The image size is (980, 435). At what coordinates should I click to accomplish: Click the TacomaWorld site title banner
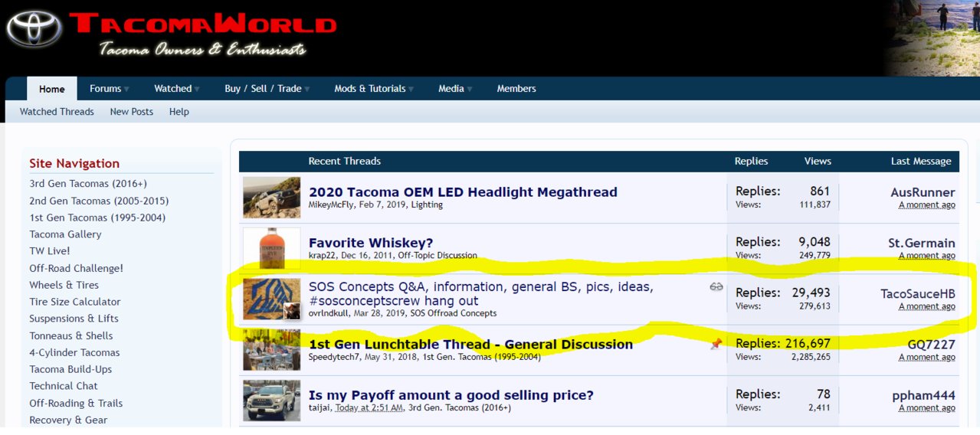point(203,25)
